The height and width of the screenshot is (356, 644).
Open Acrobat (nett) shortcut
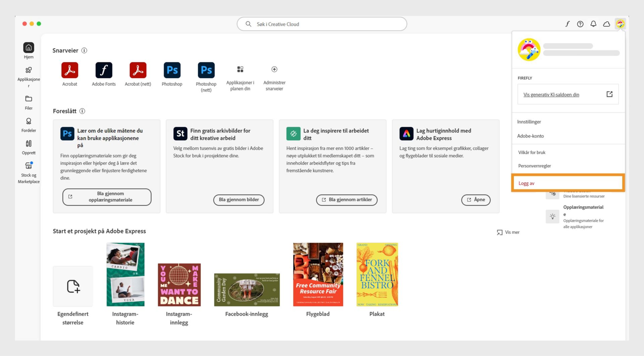click(x=138, y=70)
